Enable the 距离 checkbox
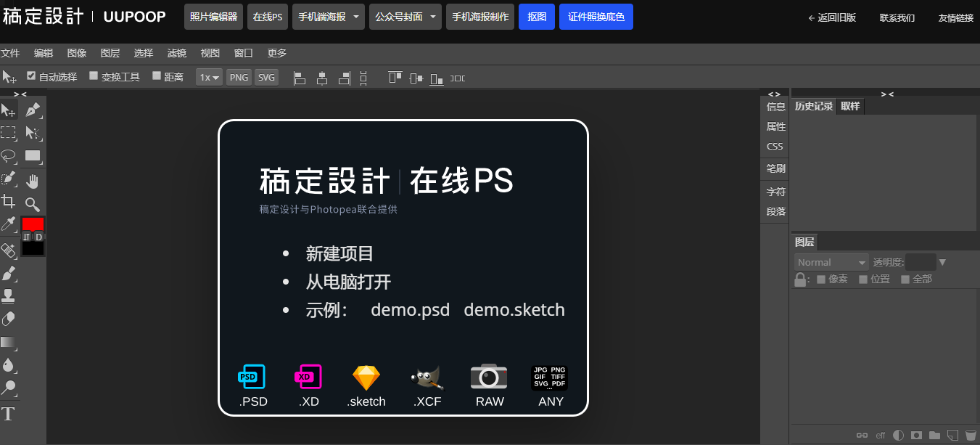980x445 pixels. coord(157,75)
